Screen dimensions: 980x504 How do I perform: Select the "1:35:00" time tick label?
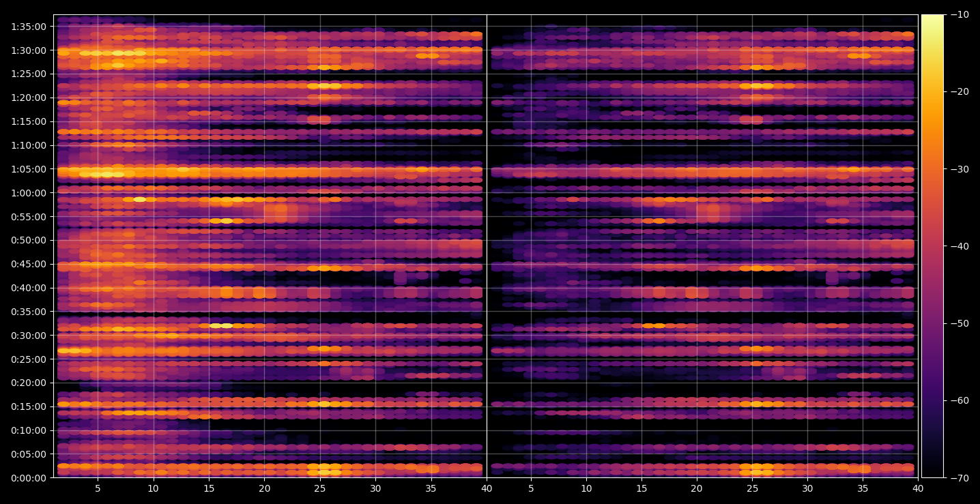[29, 27]
